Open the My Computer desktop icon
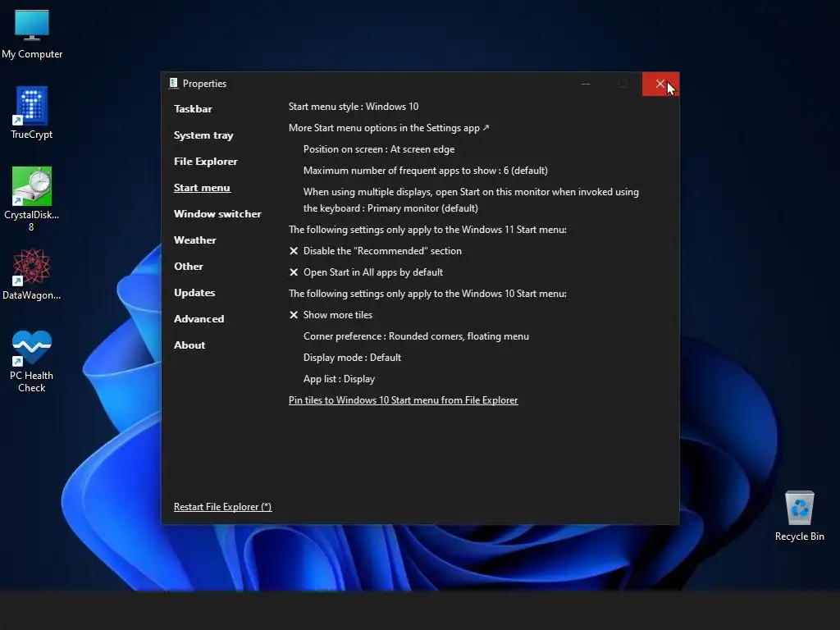This screenshot has height=630, width=840. point(32,34)
